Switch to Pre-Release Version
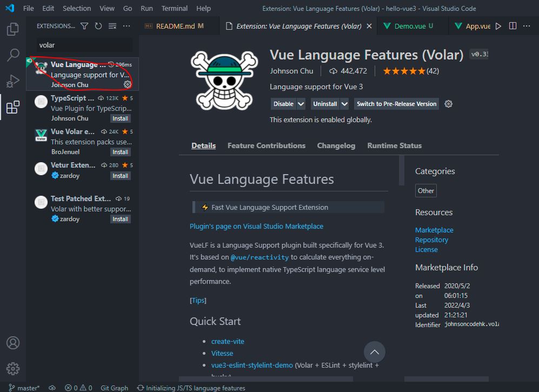The height and width of the screenshot is (392, 539). pos(396,104)
